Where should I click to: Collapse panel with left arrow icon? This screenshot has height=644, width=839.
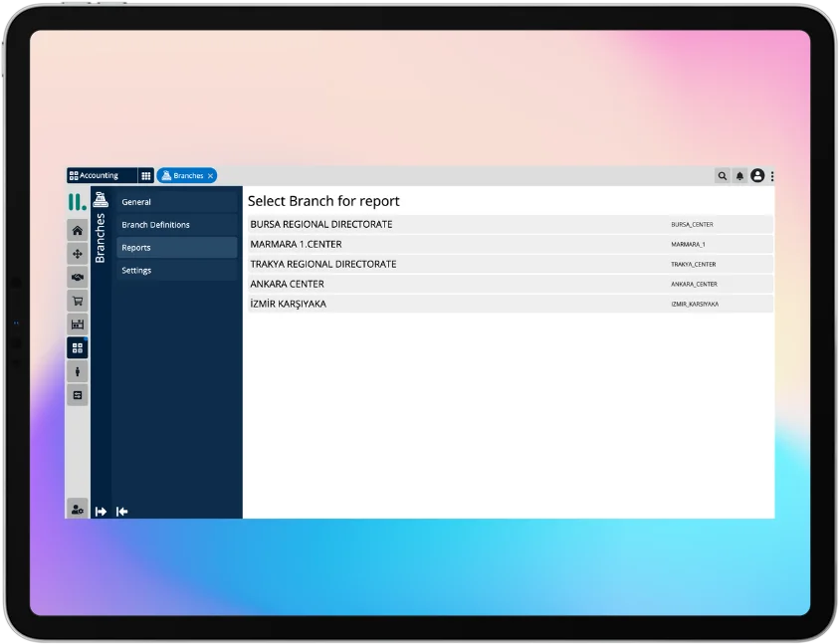click(x=122, y=511)
